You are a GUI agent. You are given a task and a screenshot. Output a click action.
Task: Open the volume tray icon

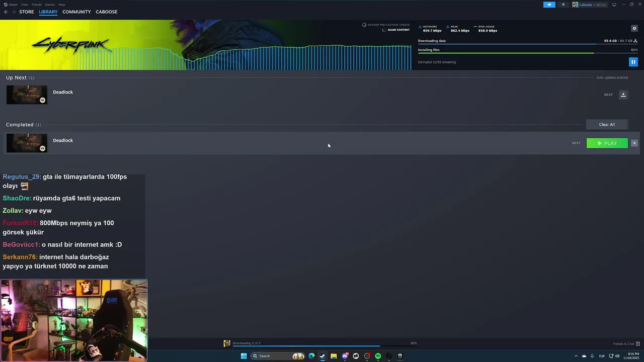[617, 356]
